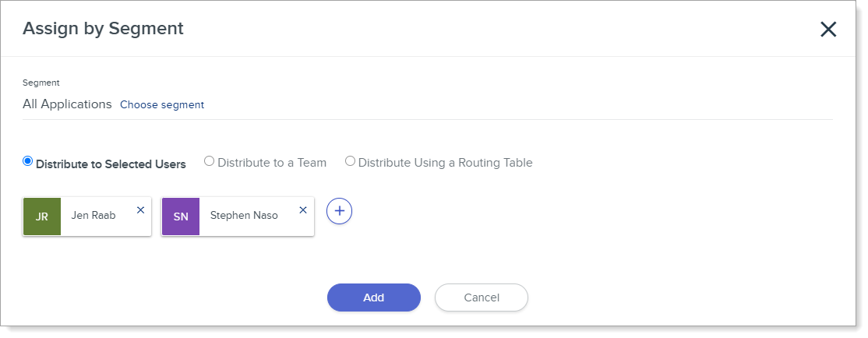Select Distribute to Selected Users option

[x=28, y=161]
